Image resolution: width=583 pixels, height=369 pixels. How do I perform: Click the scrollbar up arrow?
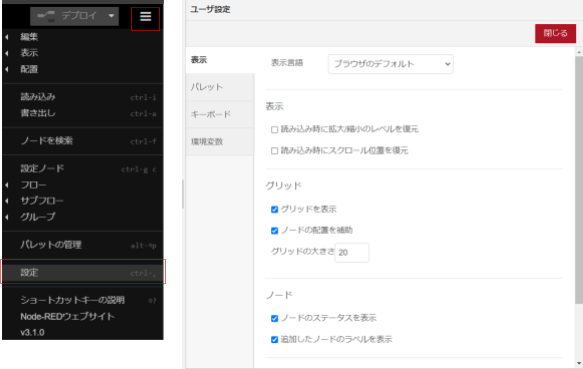coord(579,52)
